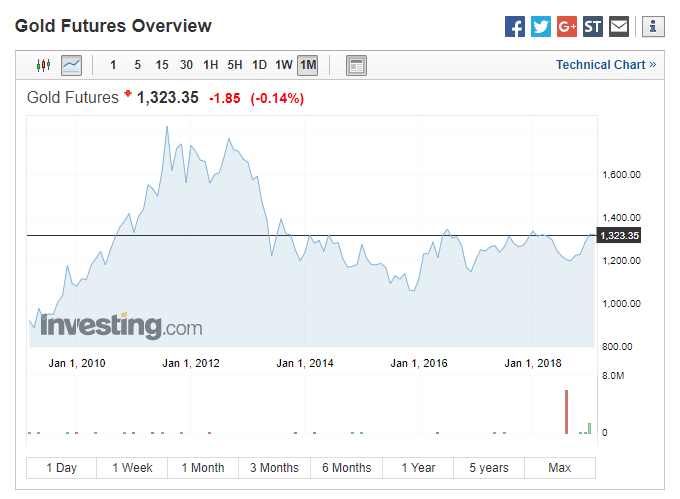
Task: Open the Technical Chart link
Action: point(606,65)
